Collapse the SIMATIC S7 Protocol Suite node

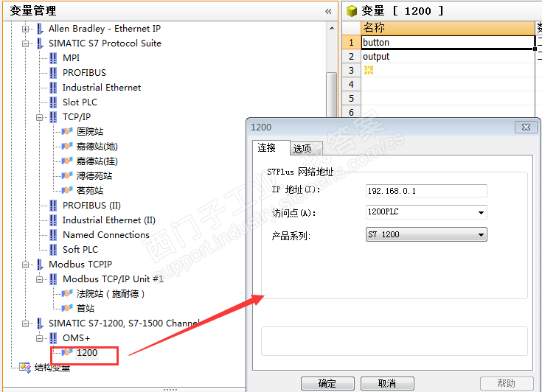pos(25,44)
